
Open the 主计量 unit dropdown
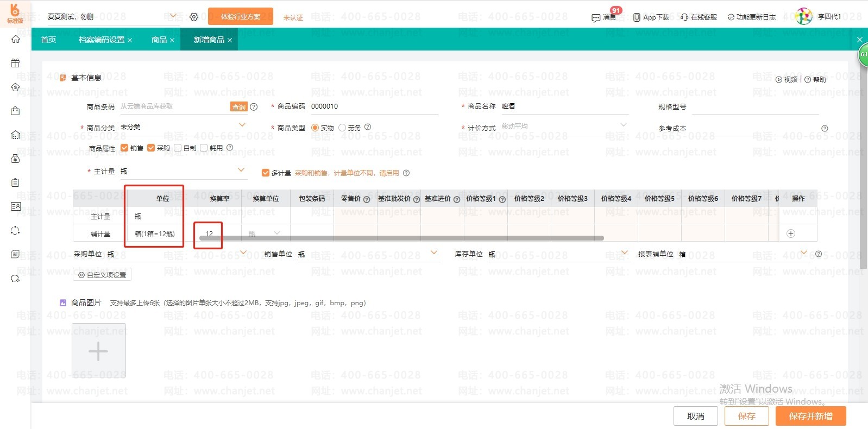(241, 171)
